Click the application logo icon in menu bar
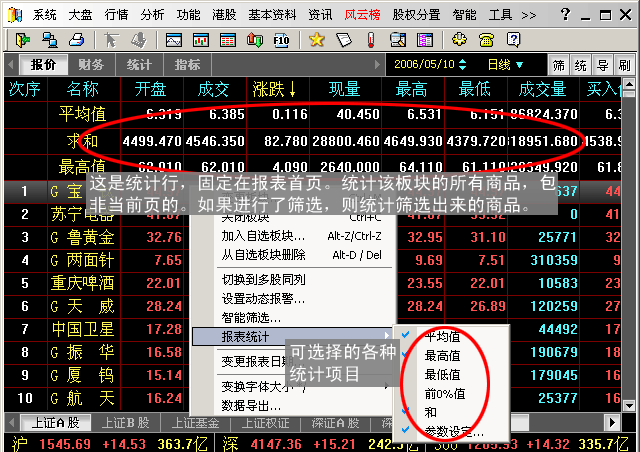The width and height of the screenshot is (640, 452). point(15,15)
